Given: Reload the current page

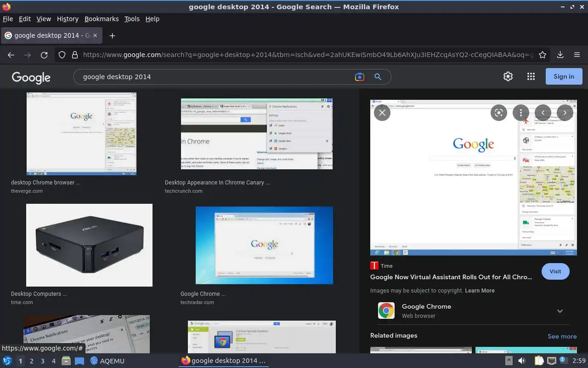Looking at the screenshot, I should point(44,55).
